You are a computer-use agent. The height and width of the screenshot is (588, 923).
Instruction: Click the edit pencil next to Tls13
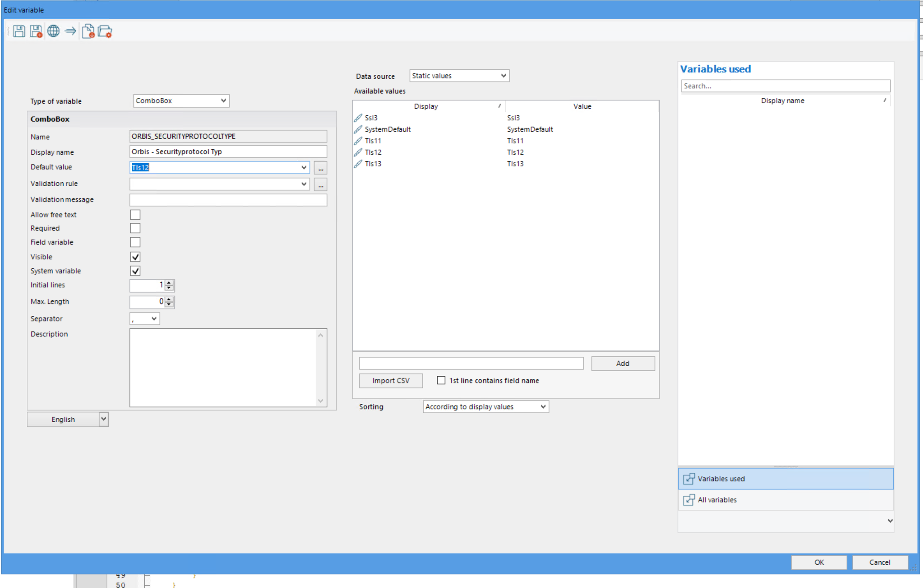click(x=358, y=164)
